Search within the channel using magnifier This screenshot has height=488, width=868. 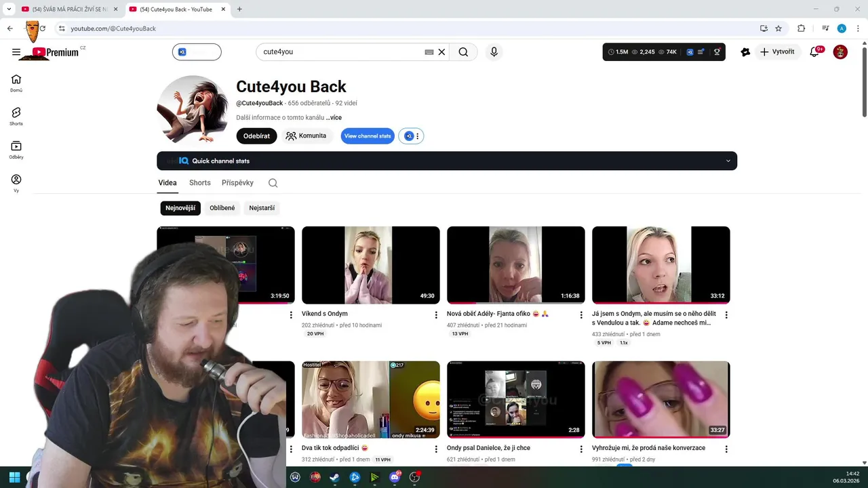click(x=273, y=183)
